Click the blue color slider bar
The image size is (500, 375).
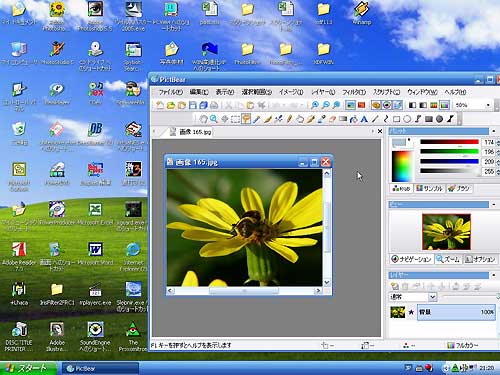click(x=449, y=161)
